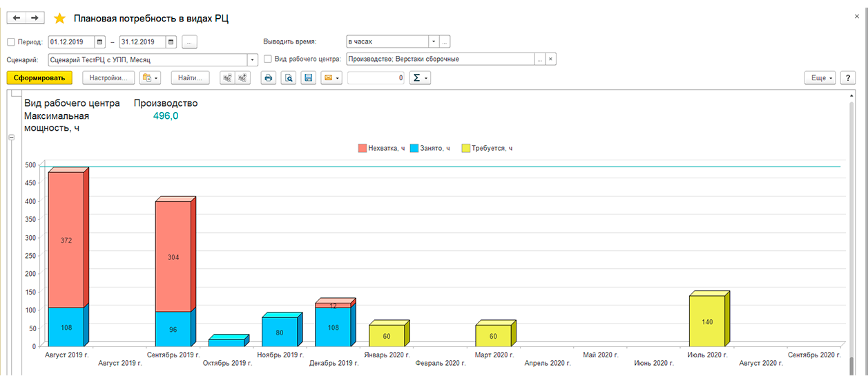868x383 pixels.
Task: Open the ellipsis beside Выводить время
Action: click(x=445, y=41)
